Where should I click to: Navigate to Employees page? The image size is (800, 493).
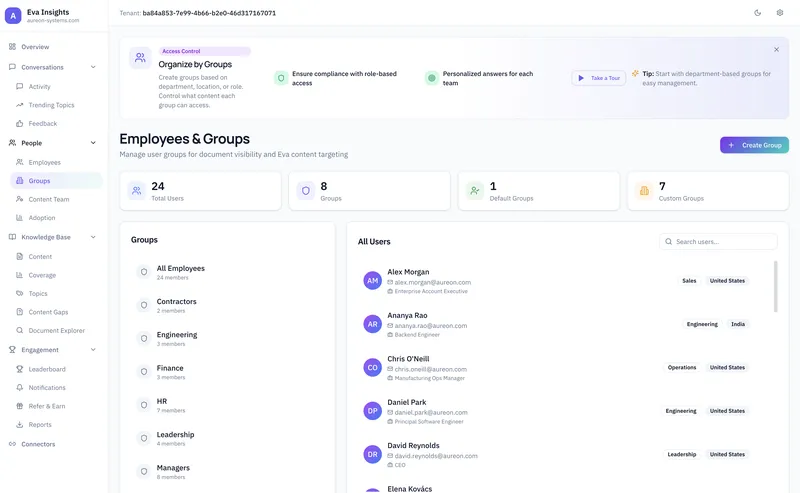tap(44, 162)
